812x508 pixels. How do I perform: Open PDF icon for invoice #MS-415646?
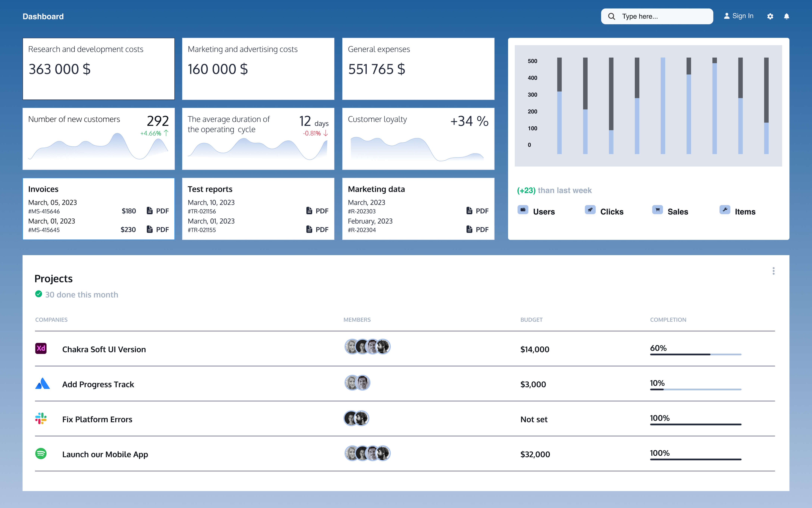(x=150, y=211)
